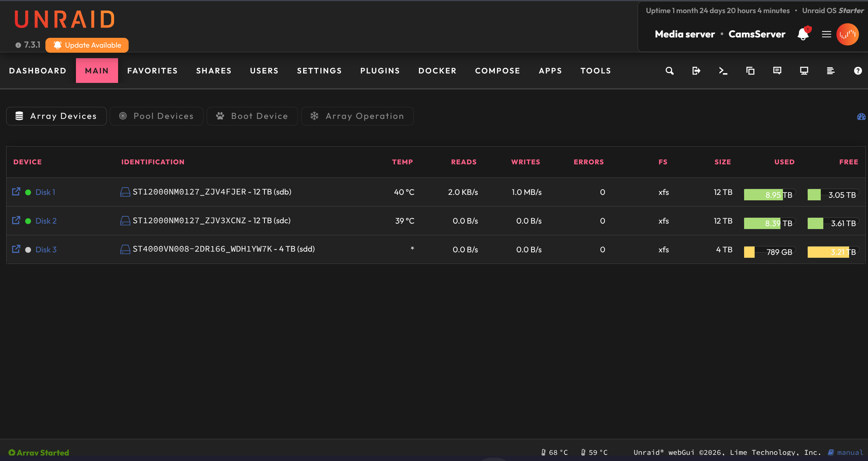Click the uptime text in header
The width and height of the screenshot is (868, 461).
click(x=718, y=11)
